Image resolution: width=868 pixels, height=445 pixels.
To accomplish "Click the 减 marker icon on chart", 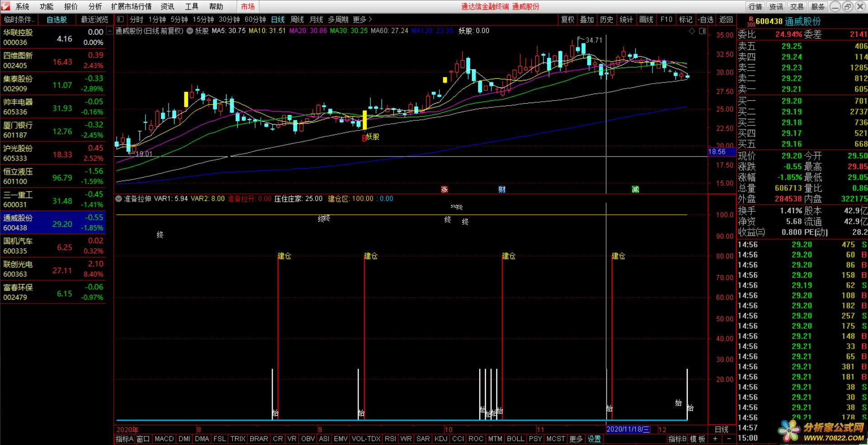I will pyautogui.click(x=635, y=189).
